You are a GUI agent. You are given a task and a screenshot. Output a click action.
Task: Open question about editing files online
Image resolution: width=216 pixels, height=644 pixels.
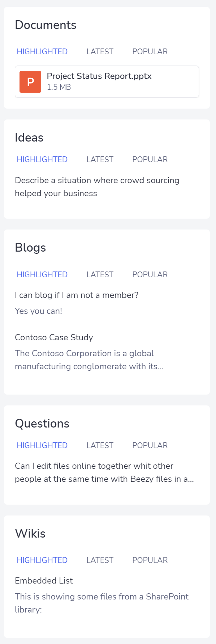click(x=104, y=472)
